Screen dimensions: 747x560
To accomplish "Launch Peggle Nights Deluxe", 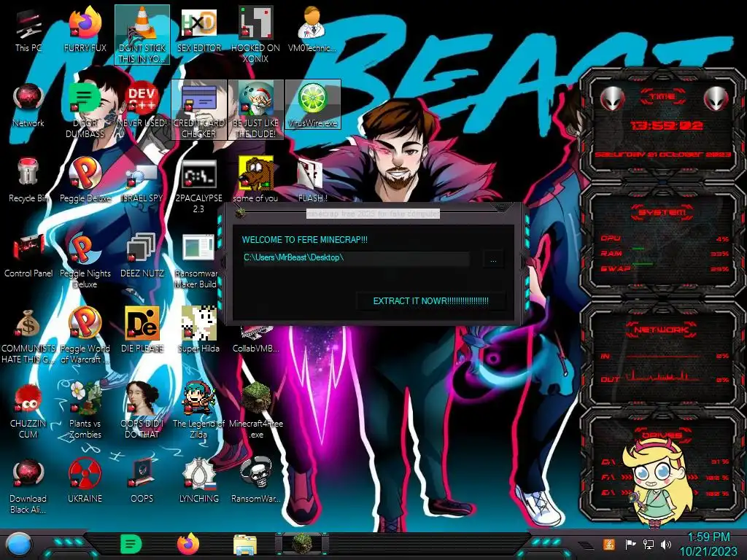I will click(x=85, y=260).
